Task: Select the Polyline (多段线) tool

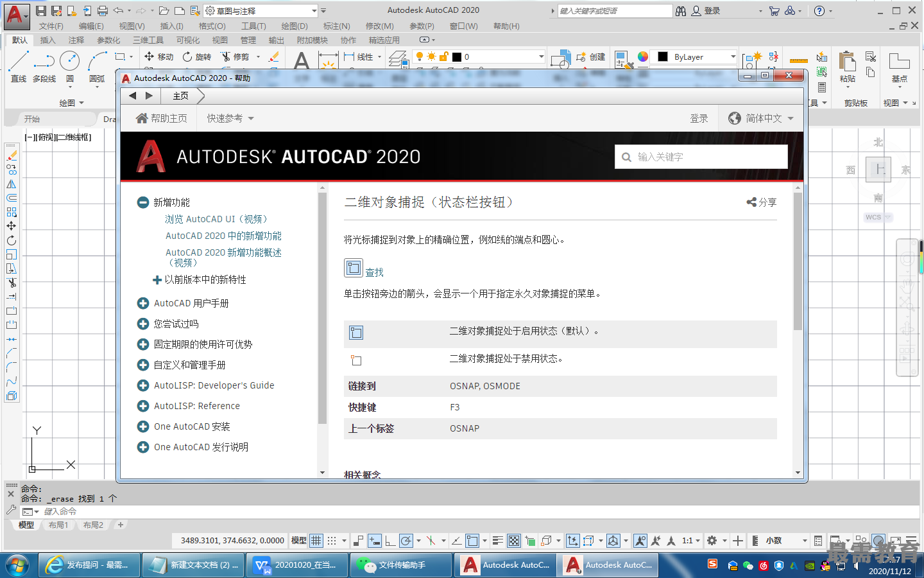Action: pyautogui.click(x=44, y=67)
